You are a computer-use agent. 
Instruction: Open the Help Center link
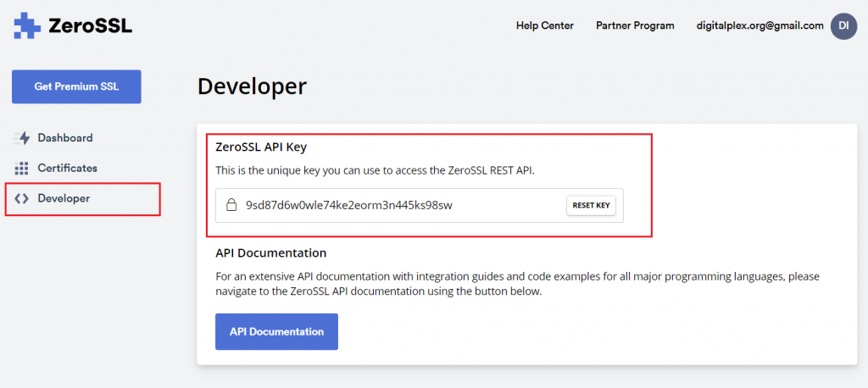tap(544, 25)
